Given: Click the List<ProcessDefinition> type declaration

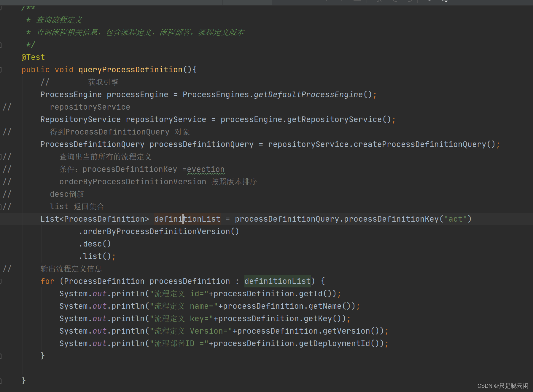Looking at the screenshot, I should [x=95, y=219].
